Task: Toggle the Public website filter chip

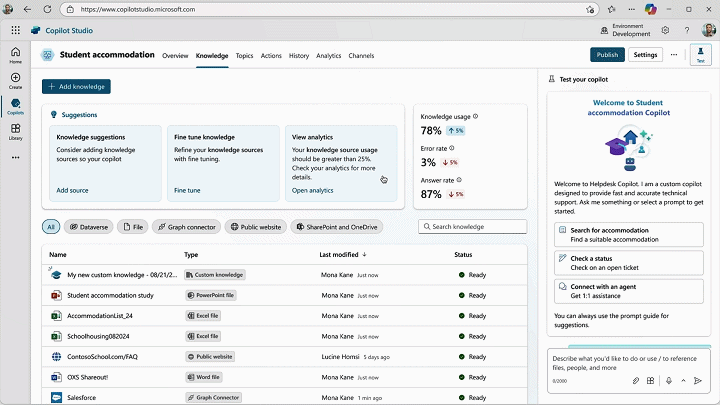Action: (x=255, y=227)
